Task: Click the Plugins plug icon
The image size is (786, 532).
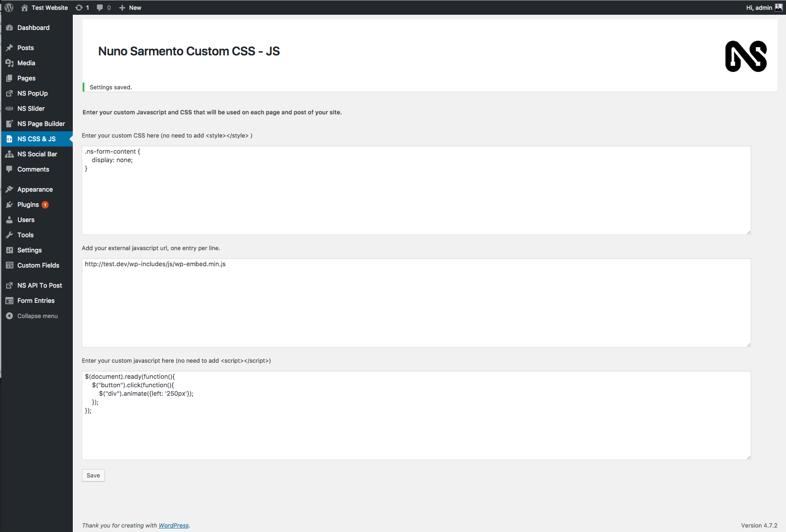Action: tap(9, 205)
